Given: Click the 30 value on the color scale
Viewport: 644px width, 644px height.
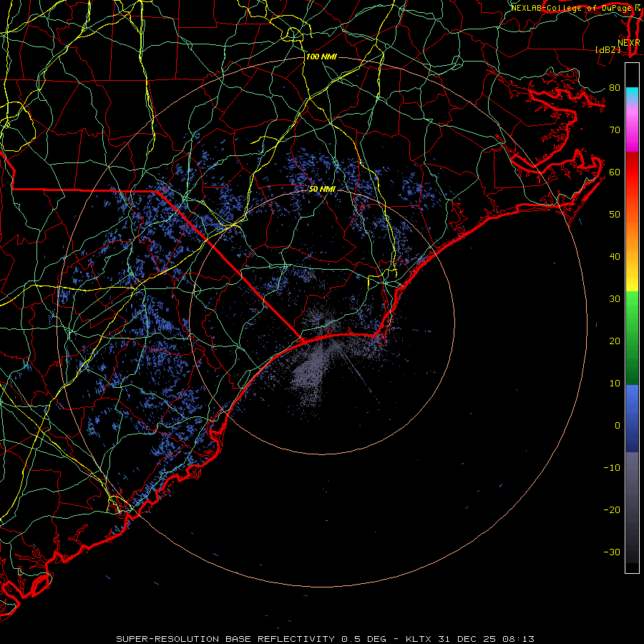Looking at the screenshot, I should click(615, 299).
